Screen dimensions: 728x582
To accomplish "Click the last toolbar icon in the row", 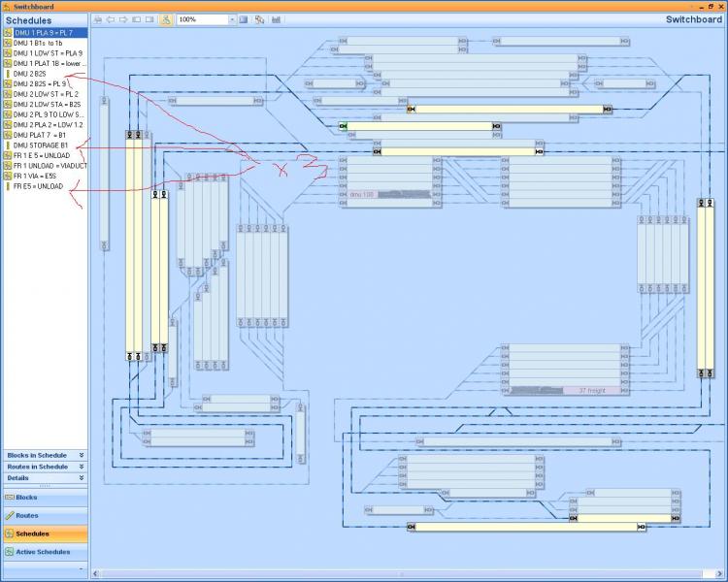I will point(277,19).
